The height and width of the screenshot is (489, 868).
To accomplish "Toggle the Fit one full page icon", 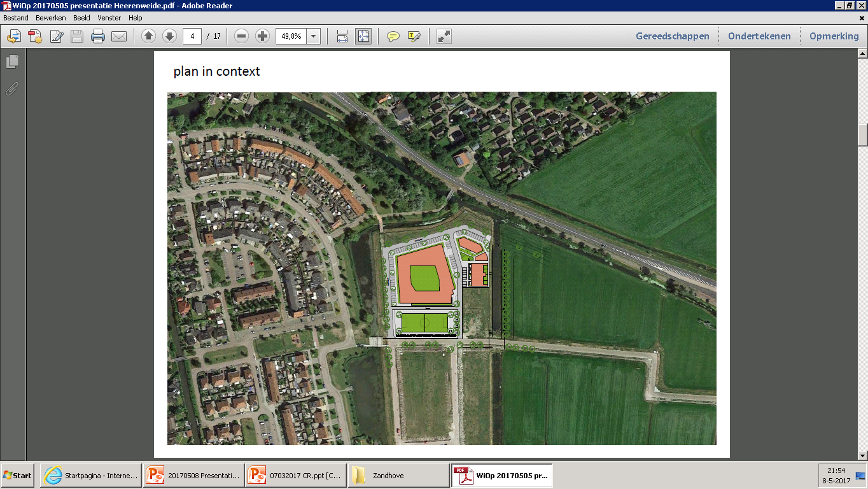I will (x=363, y=36).
